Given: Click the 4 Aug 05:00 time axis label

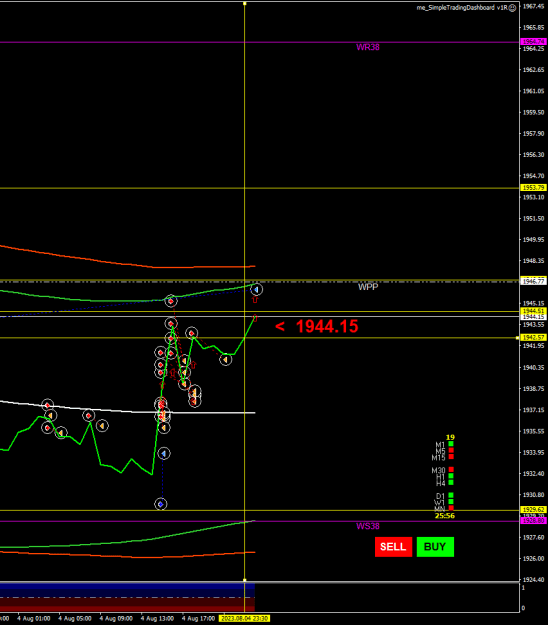Looking at the screenshot, I should (75, 619).
